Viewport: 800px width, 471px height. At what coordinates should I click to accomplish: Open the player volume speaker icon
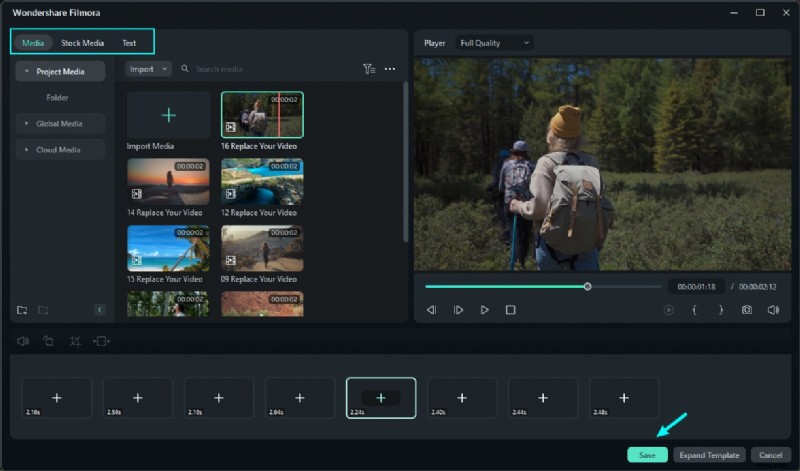(773, 310)
